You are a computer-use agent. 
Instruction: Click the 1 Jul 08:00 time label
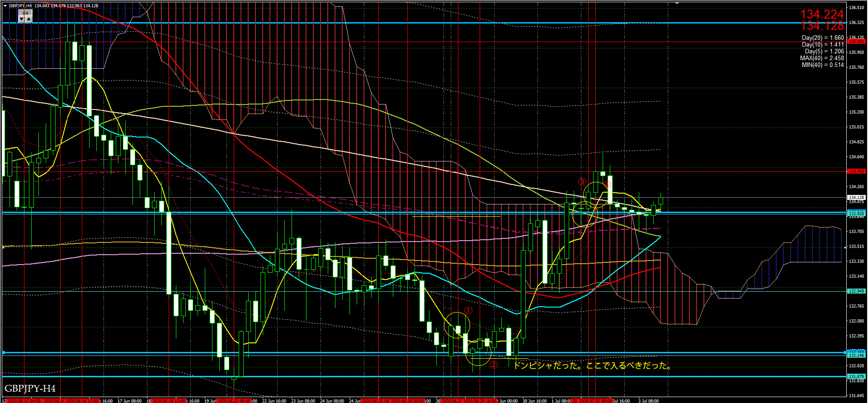tap(561, 401)
